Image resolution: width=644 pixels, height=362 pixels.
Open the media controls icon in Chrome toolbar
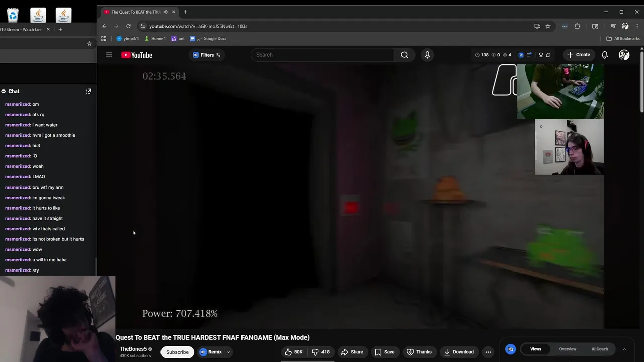point(613,26)
